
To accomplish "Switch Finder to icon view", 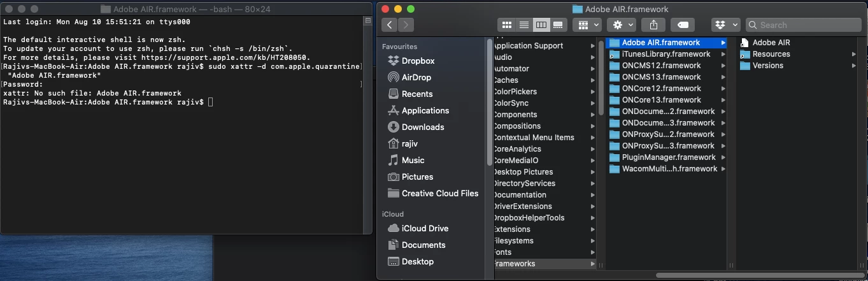I will click(507, 25).
